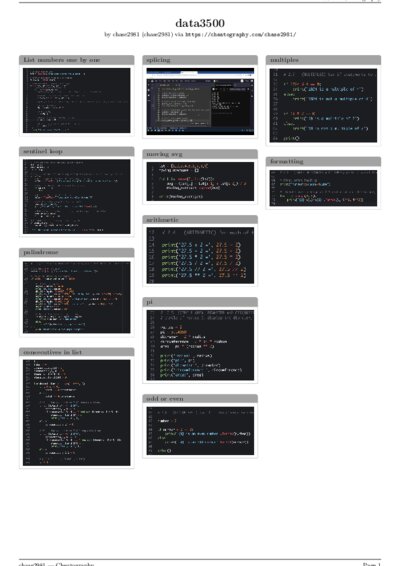Open the moving avg code thumbnail
The width and height of the screenshot is (400, 566).
click(200, 182)
